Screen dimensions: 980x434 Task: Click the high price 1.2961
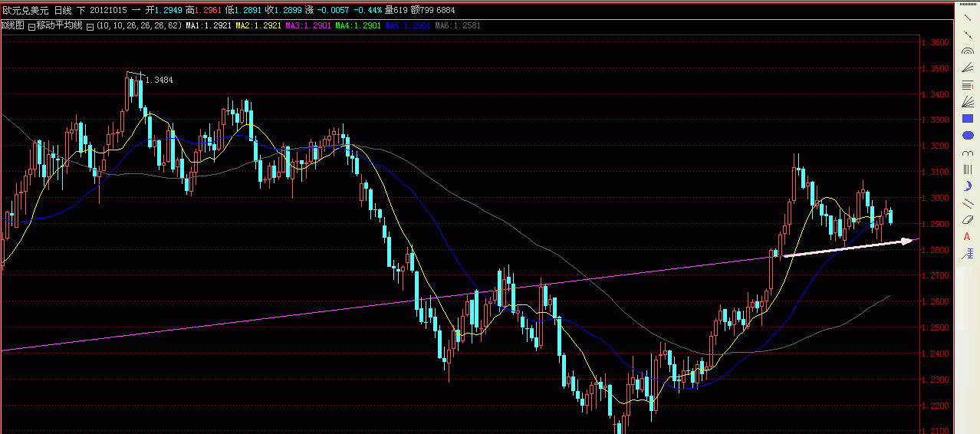tap(208, 10)
